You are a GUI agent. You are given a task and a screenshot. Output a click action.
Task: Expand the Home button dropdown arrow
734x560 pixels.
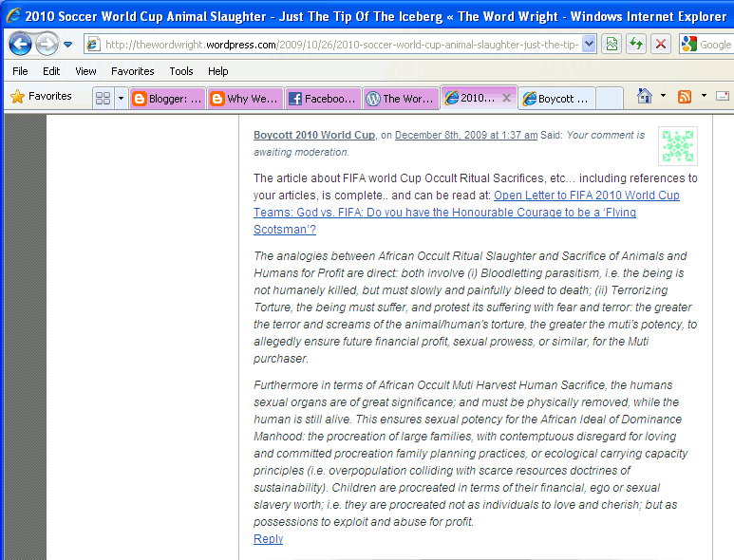[663, 96]
